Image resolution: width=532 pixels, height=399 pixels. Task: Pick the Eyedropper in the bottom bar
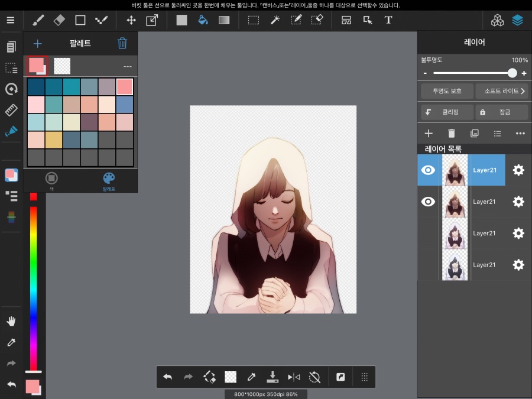(x=251, y=377)
